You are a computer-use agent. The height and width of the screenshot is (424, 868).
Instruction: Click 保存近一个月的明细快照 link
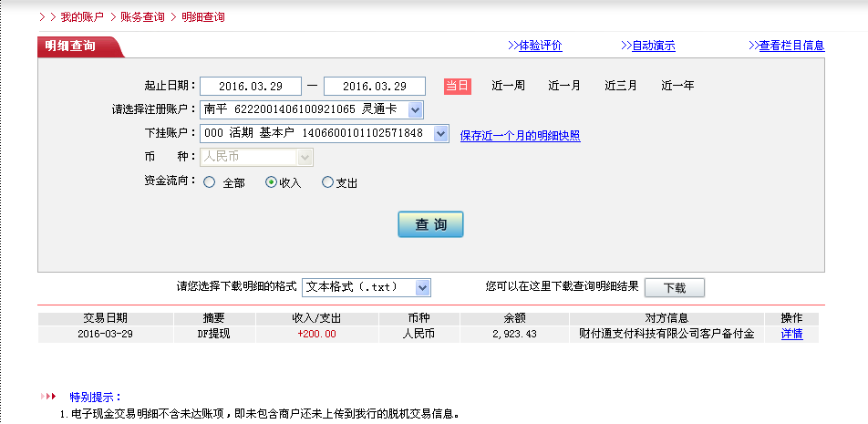click(520, 136)
